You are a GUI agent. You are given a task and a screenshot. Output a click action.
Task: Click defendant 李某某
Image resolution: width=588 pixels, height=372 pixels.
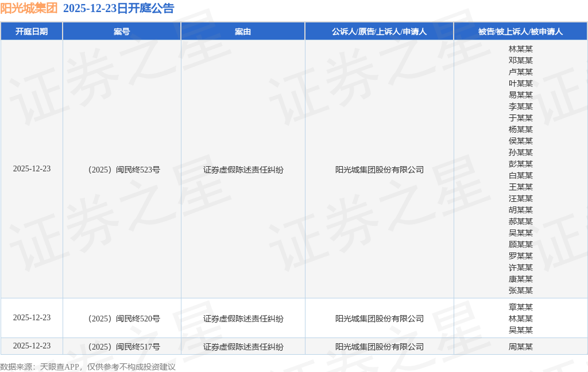click(x=520, y=106)
